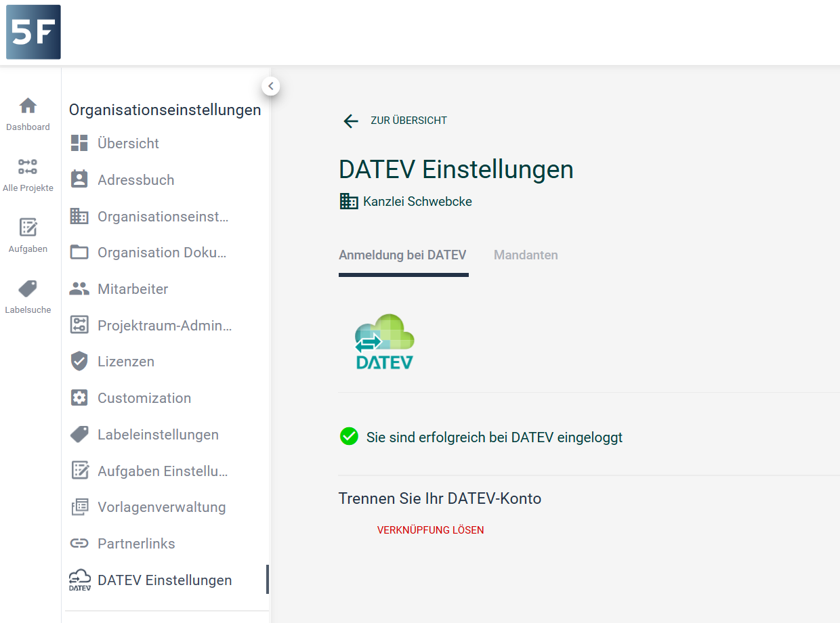840x623 pixels.
Task: Collapse the sidebar with the chevron button
Action: [x=271, y=86]
